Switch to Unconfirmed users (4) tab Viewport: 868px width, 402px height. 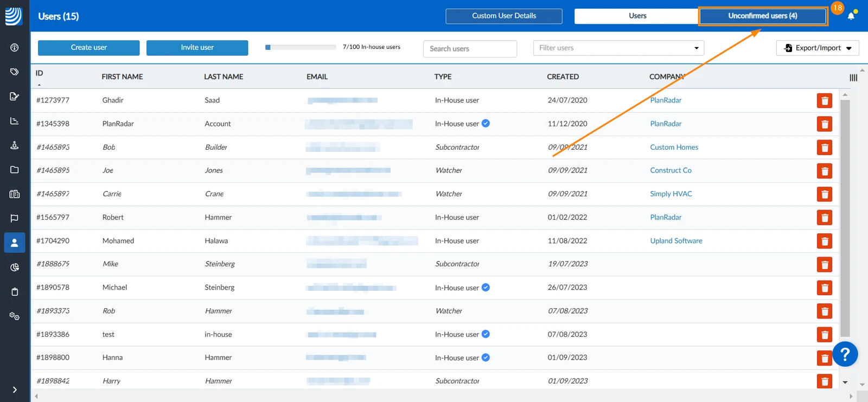(x=763, y=16)
